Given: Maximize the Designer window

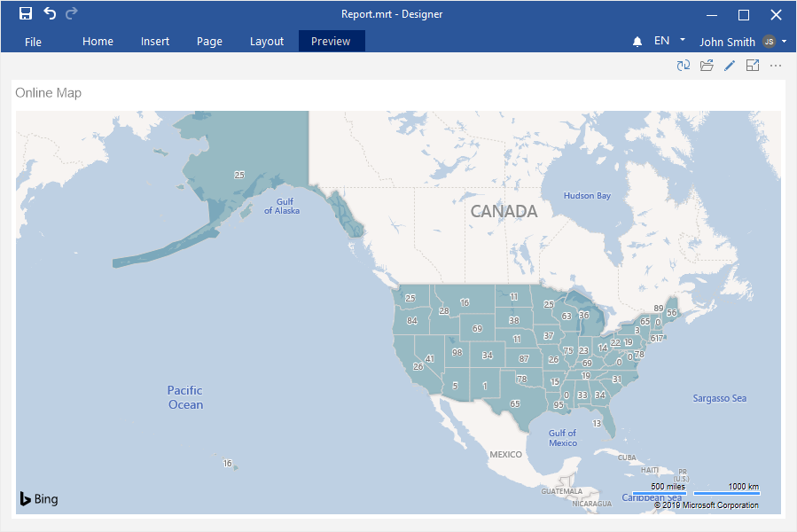Looking at the screenshot, I should pos(744,14).
